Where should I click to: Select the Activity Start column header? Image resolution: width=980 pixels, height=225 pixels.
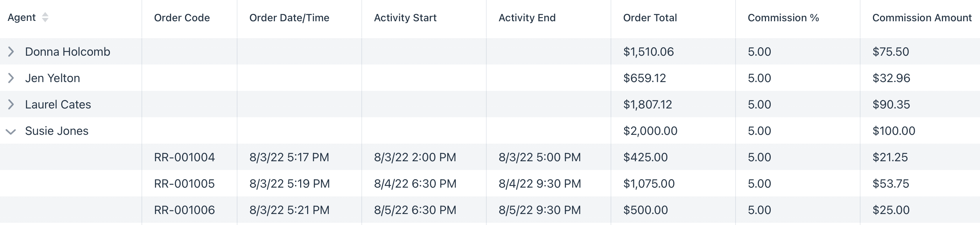click(x=405, y=18)
